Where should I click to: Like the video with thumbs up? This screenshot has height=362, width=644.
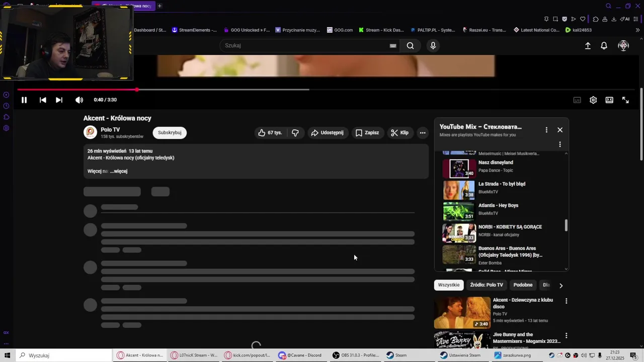270,133
